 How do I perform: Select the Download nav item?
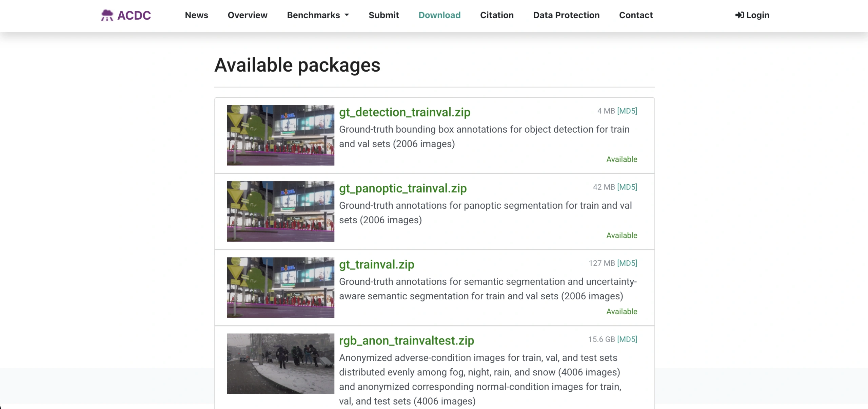[x=439, y=15]
